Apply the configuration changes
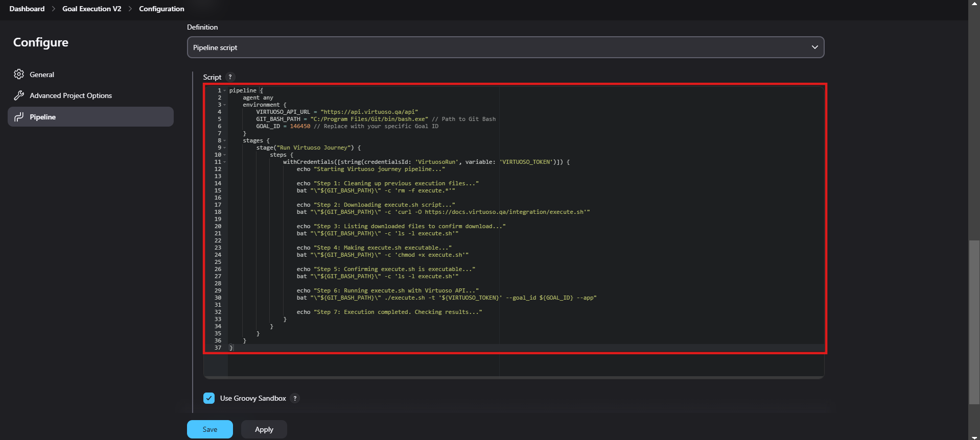The height and width of the screenshot is (440, 980). click(264, 429)
